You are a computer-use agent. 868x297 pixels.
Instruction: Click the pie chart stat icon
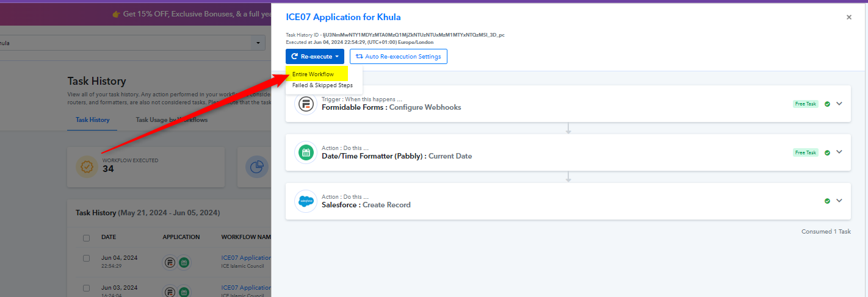(256, 166)
